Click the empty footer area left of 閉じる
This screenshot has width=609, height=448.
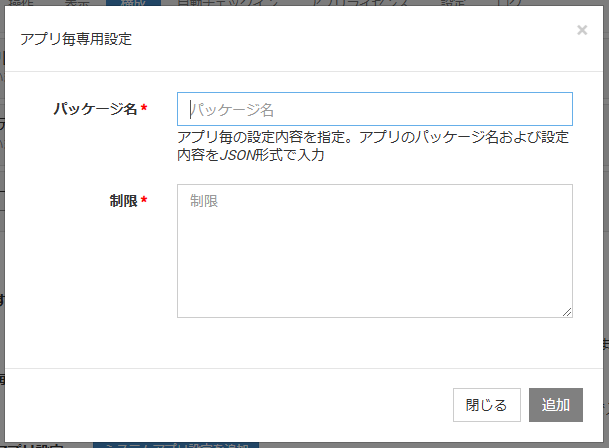[x=230, y=405]
